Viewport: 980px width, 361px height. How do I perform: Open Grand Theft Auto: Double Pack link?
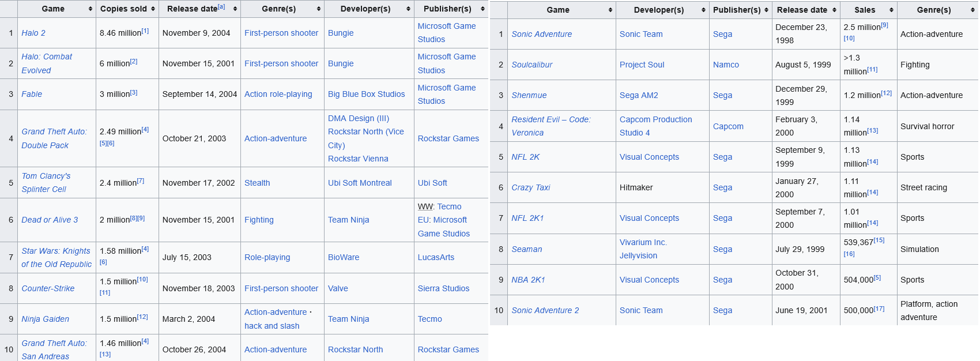54,138
